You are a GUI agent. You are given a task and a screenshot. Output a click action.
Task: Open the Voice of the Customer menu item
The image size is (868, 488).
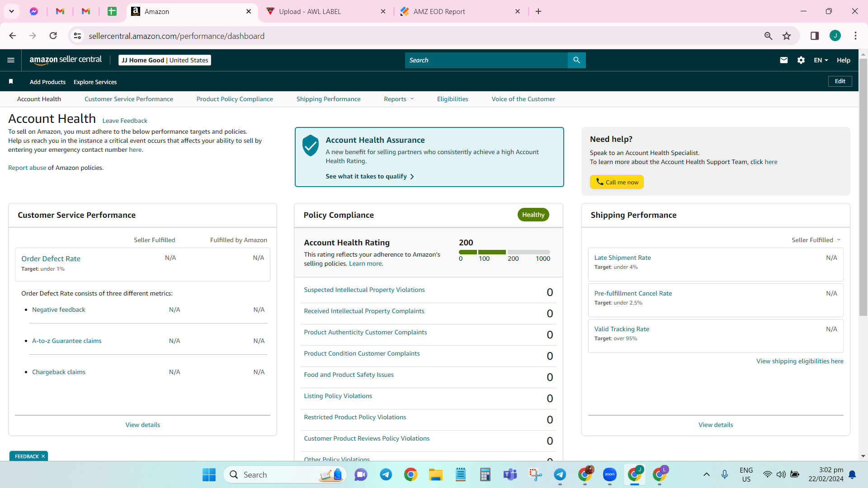[x=524, y=99]
